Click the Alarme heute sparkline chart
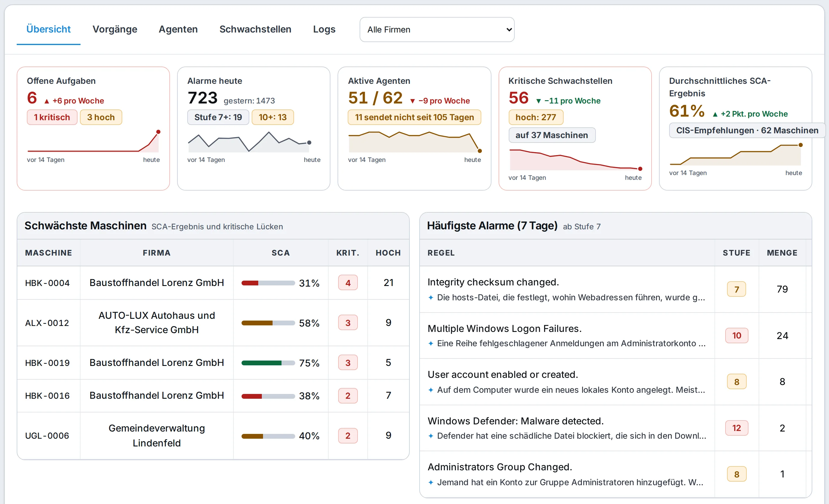Image resolution: width=829 pixels, height=504 pixels. tap(250, 141)
